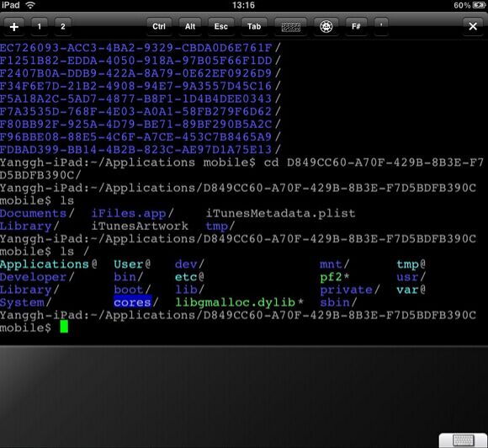Click 'libgmalloc.dylib' in ls output

[236, 302]
